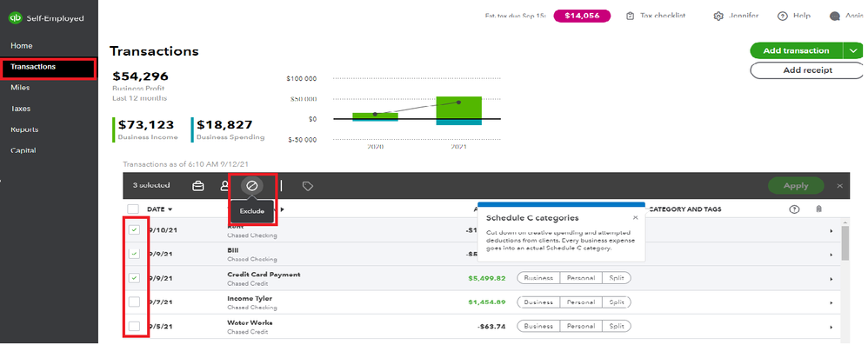This screenshot has width=868, height=358.
Task: Click the tag icon in bulk toolbar
Action: (308, 187)
